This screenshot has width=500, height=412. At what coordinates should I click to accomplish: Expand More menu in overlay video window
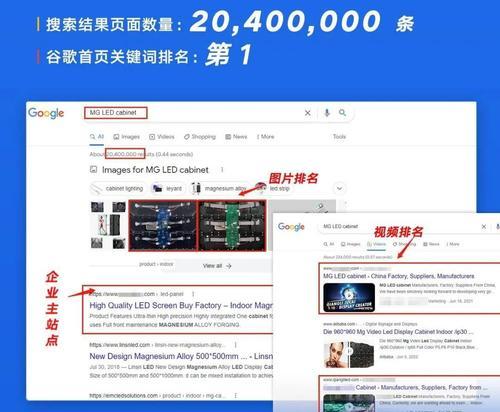[x=453, y=244]
